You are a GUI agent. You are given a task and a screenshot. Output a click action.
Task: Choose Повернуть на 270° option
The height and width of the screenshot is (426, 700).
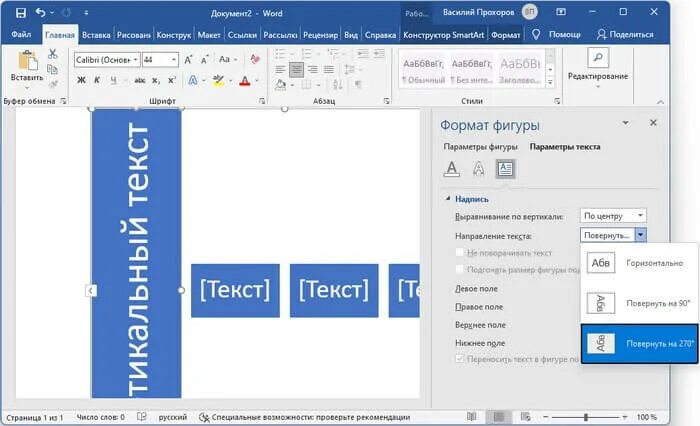point(639,343)
